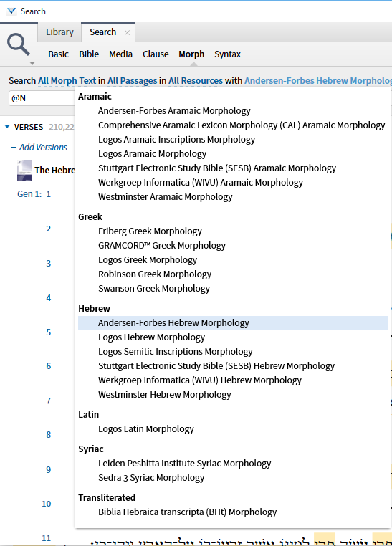The image size is (392, 546).
Task: Open the All Resources selector
Action: [x=196, y=81]
